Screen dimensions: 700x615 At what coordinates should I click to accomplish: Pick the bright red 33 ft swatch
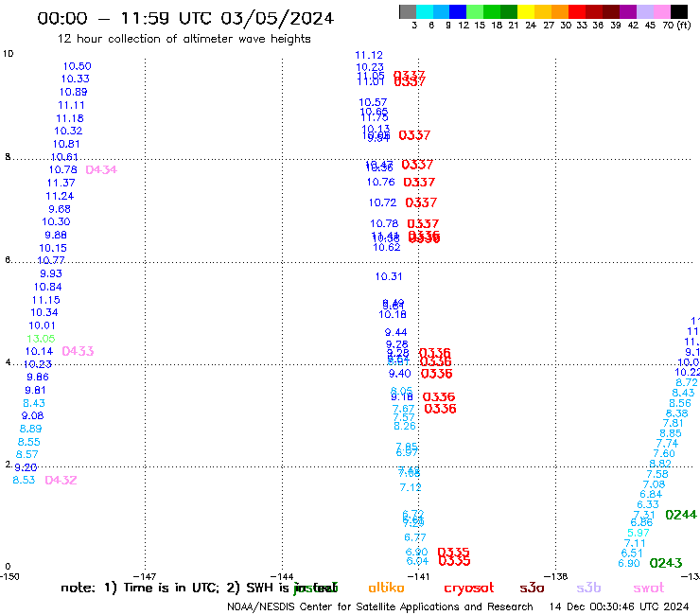point(577,11)
